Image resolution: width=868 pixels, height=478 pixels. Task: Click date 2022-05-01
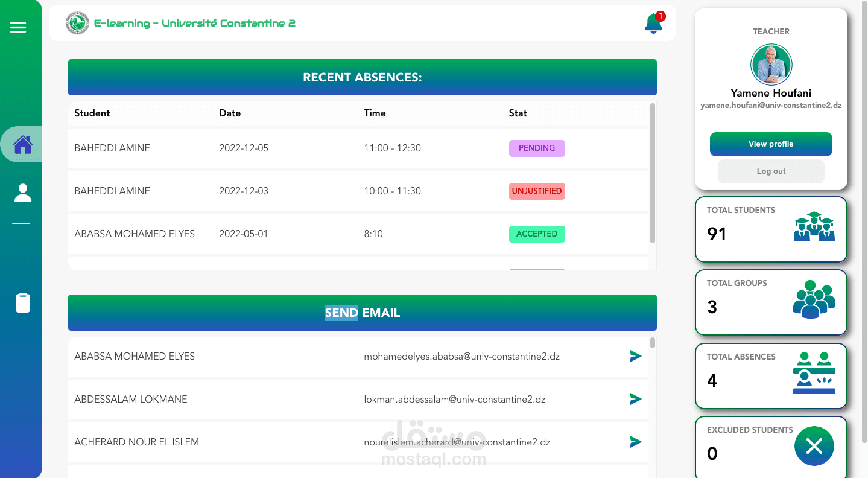(244, 234)
